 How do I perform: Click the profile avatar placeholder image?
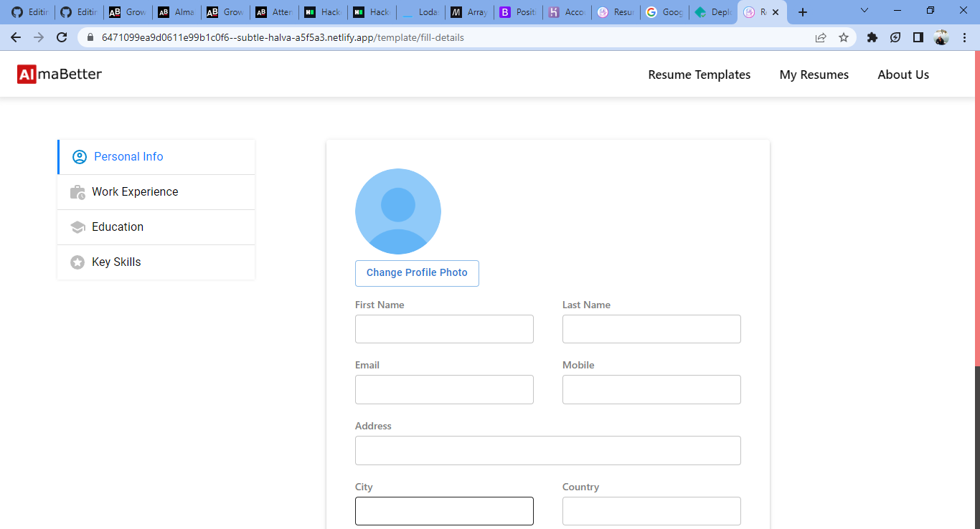[x=398, y=211]
